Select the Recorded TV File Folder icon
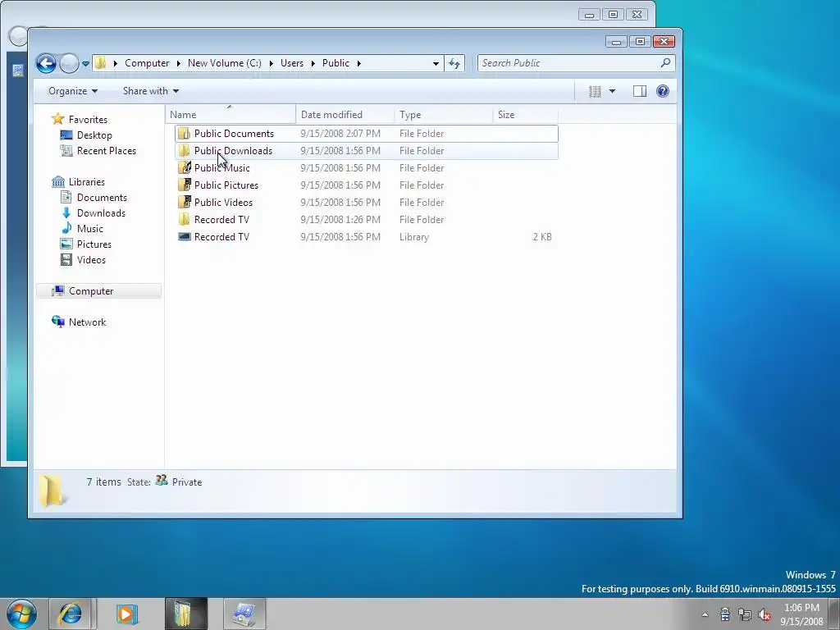This screenshot has height=630, width=840. tap(185, 219)
